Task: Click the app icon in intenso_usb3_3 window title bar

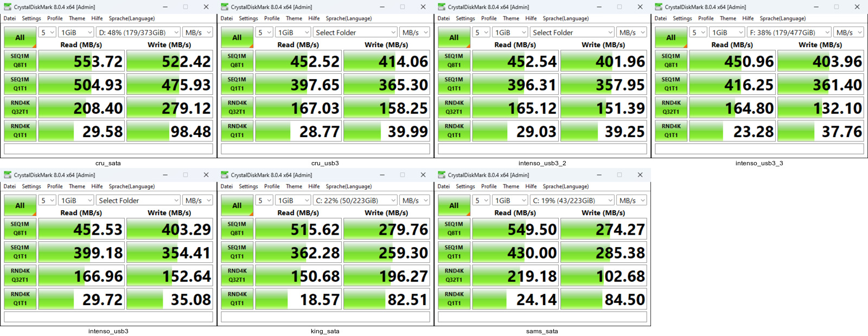Action: point(659,7)
